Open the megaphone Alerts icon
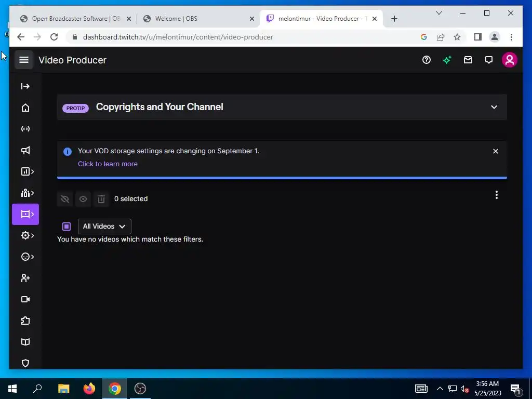The height and width of the screenshot is (399, 532). click(x=25, y=150)
